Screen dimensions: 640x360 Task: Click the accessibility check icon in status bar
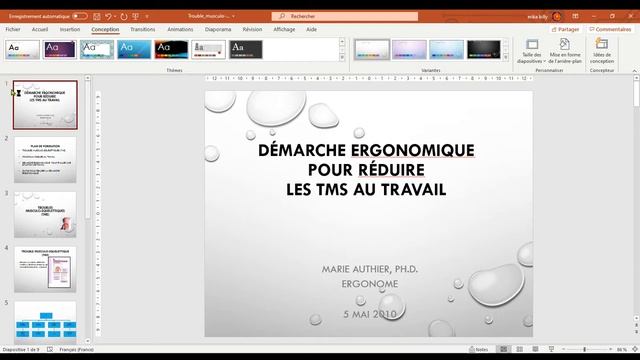[50, 349]
